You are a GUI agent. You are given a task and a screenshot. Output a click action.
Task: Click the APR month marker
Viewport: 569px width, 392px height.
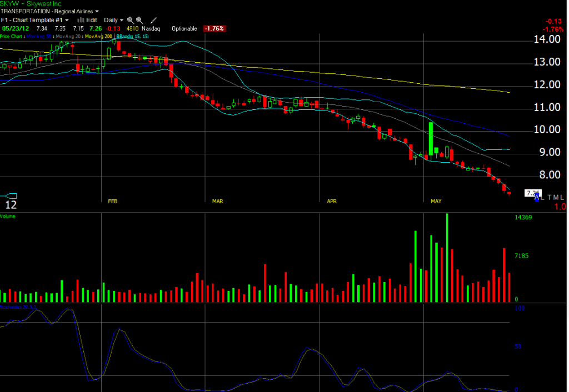[332, 201]
